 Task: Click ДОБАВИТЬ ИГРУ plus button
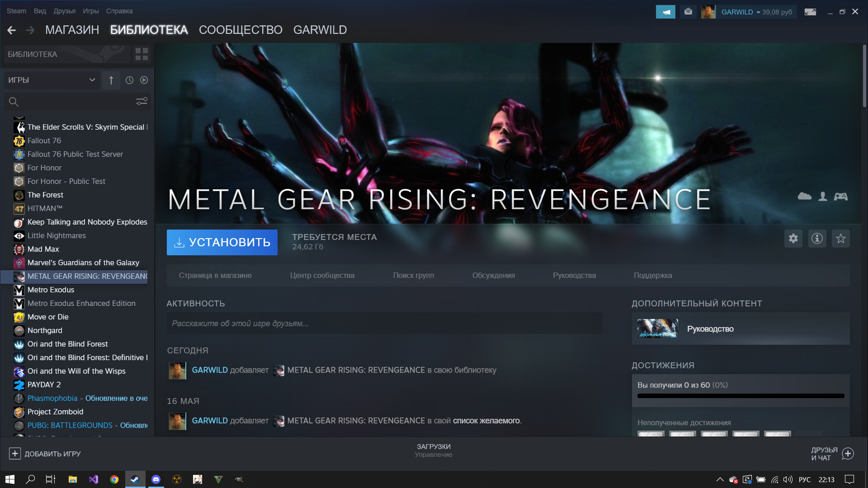(x=44, y=454)
